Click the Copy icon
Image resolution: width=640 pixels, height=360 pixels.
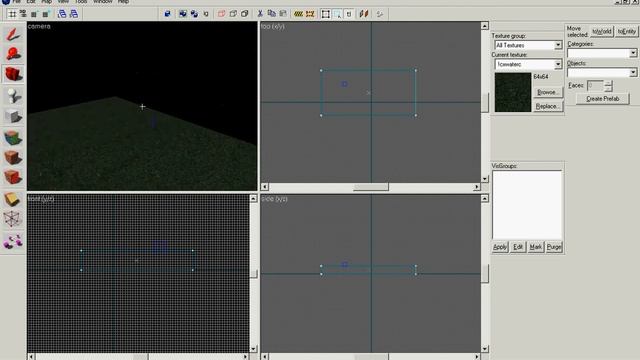point(271,14)
